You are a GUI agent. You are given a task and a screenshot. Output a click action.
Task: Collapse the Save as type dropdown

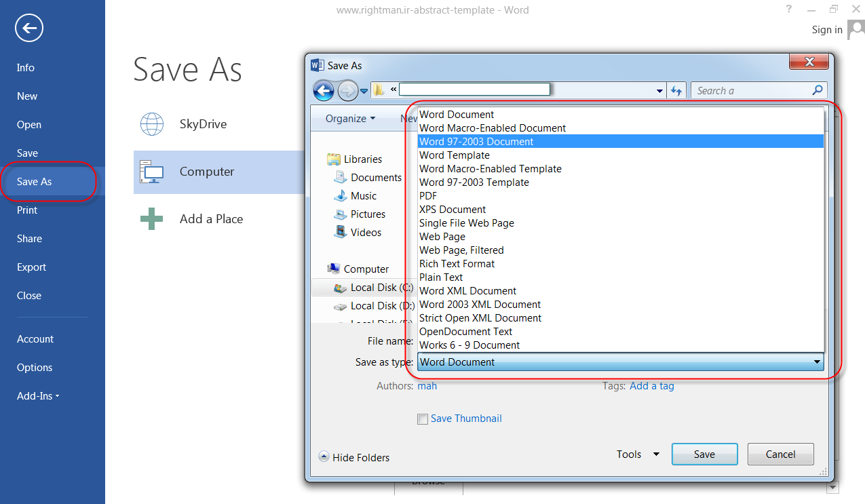(817, 362)
